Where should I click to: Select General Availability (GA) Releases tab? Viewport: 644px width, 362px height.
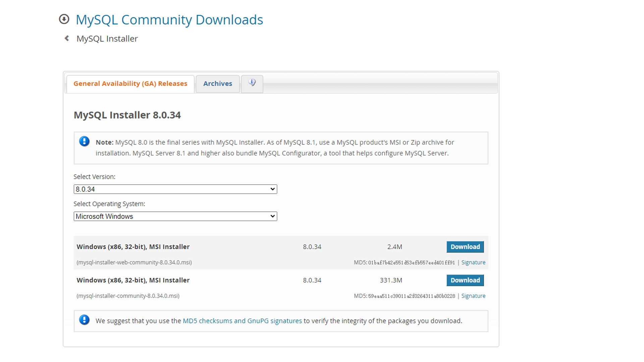(130, 83)
